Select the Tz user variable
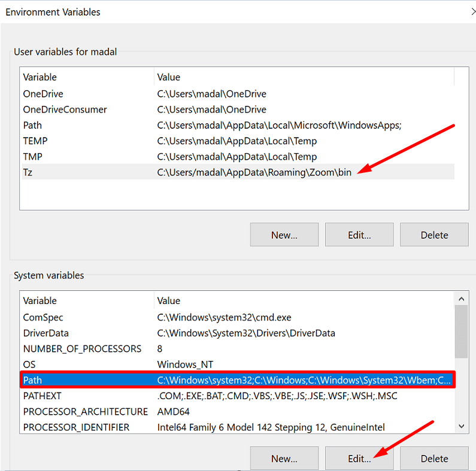This screenshot has height=471, width=476. pyautogui.click(x=238, y=172)
